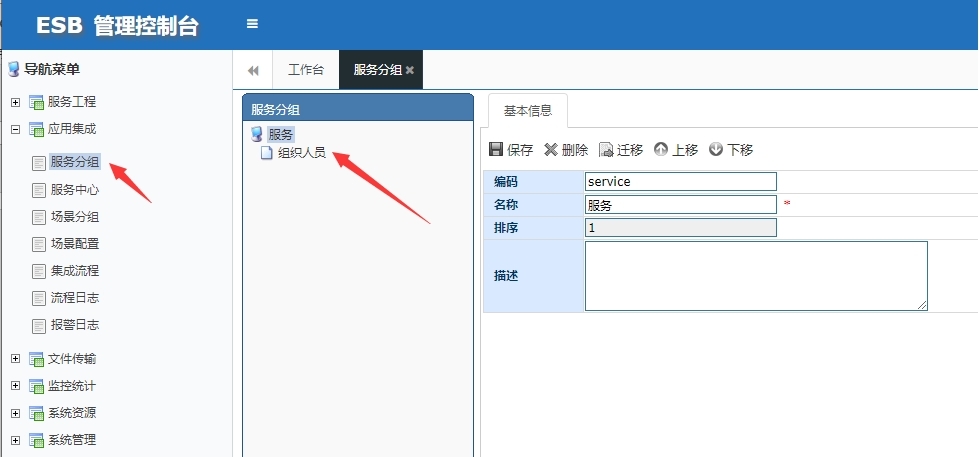Expand the 文件传输 tree node
The image size is (979, 457).
(16, 359)
